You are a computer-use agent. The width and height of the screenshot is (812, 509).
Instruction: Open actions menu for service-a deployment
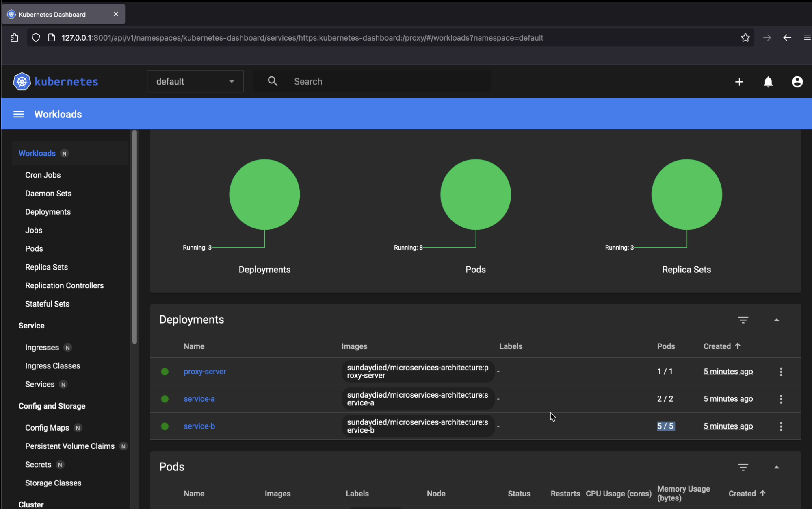click(x=781, y=399)
